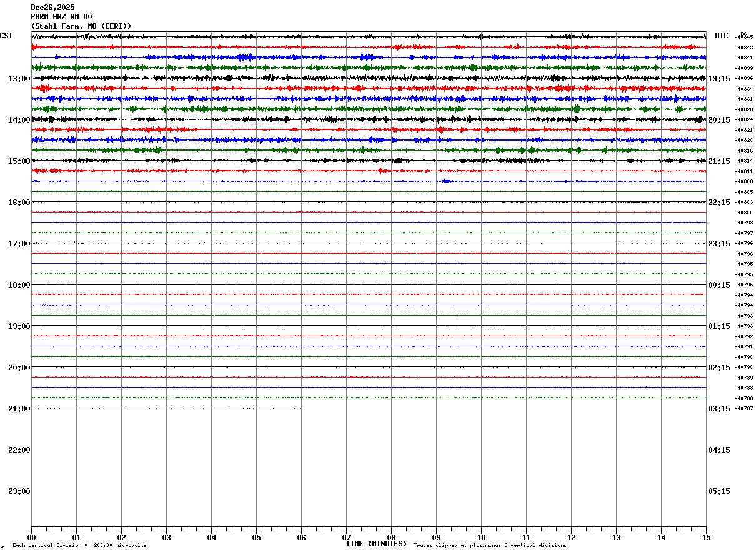The width and height of the screenshot is (756, 554).
Task: Click the DC offset value -40805
Action: coord(744,192)
